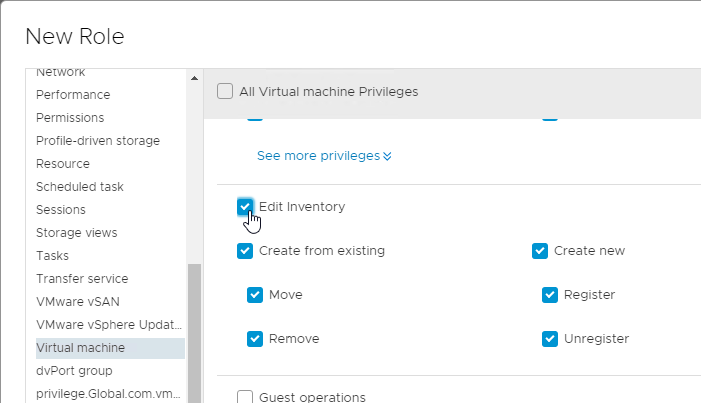Toggle All Virtual machine Privileges checkbox

[x=225, y=91]
